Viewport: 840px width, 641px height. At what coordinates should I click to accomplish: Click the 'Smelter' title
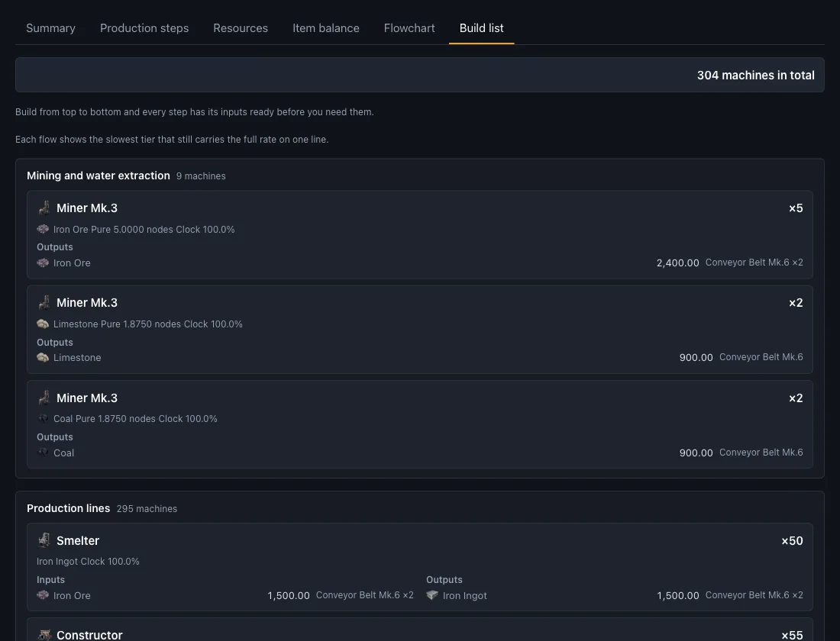[78, 541]
